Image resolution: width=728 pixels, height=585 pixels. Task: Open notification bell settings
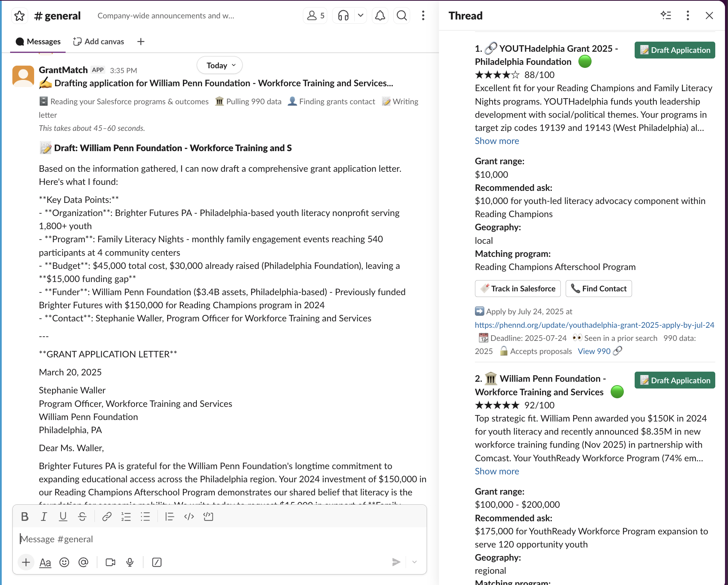(380, 16)
